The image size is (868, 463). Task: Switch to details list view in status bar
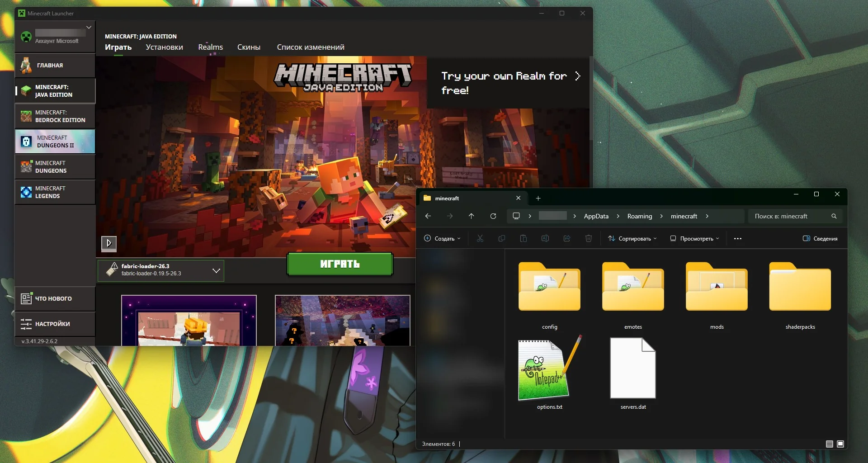pyautogui.click(x=830, y=444)
